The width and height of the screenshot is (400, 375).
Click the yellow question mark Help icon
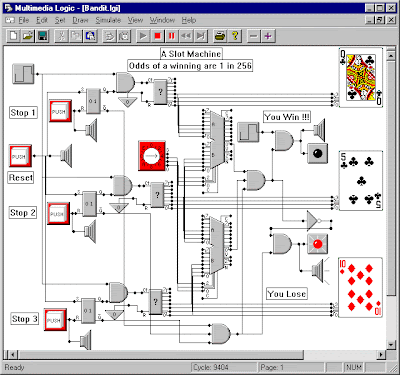point(235,36)
